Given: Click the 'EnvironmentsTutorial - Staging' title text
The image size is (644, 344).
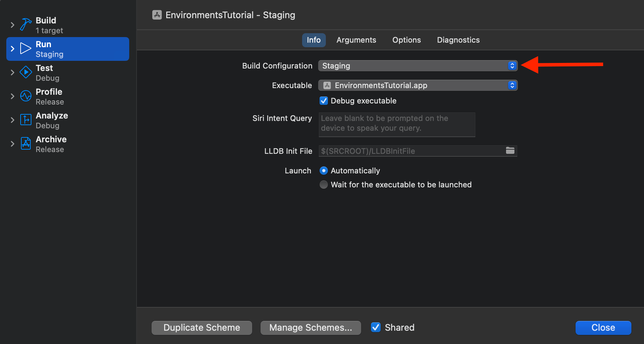Looking at the screenshot, I should 230,15.
